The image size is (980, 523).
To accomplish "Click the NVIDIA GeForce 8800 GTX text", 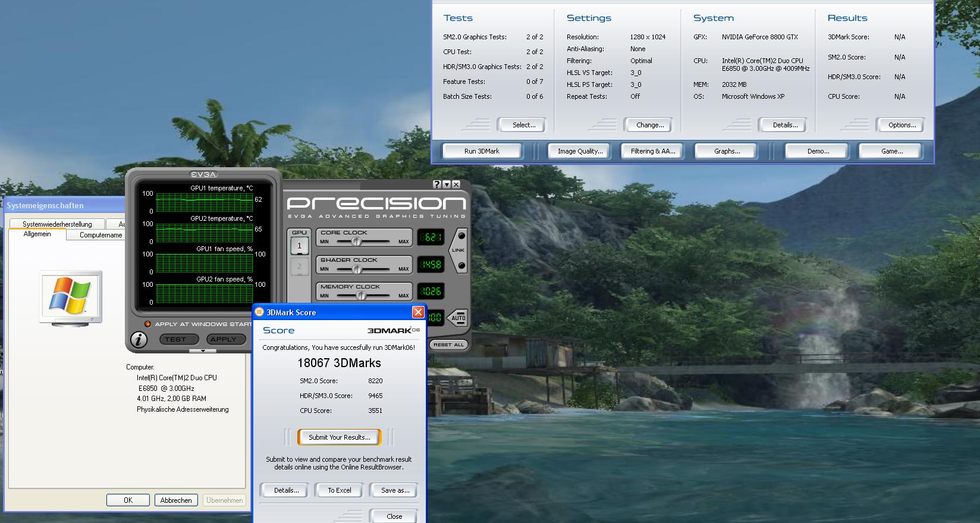I will [x=760, y=37].
